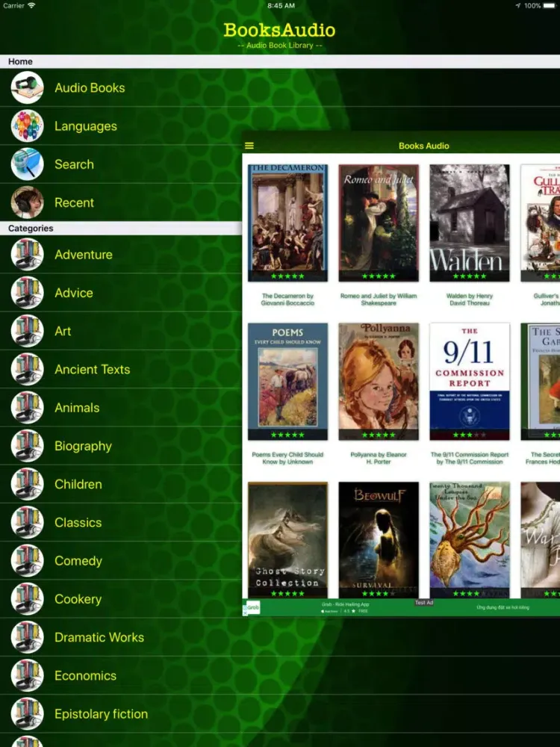This screenshot has width=560, height=747.
Task: Tap the Dramatic Works category icon
Action: [28, 637]
